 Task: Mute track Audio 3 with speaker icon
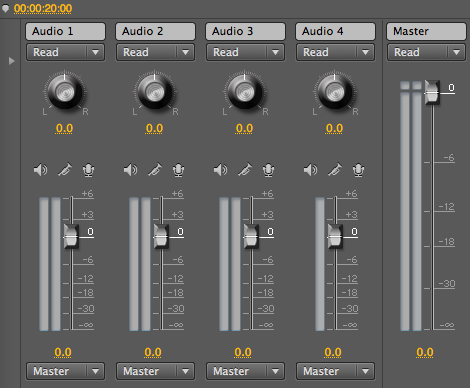(x=221, y=170)
